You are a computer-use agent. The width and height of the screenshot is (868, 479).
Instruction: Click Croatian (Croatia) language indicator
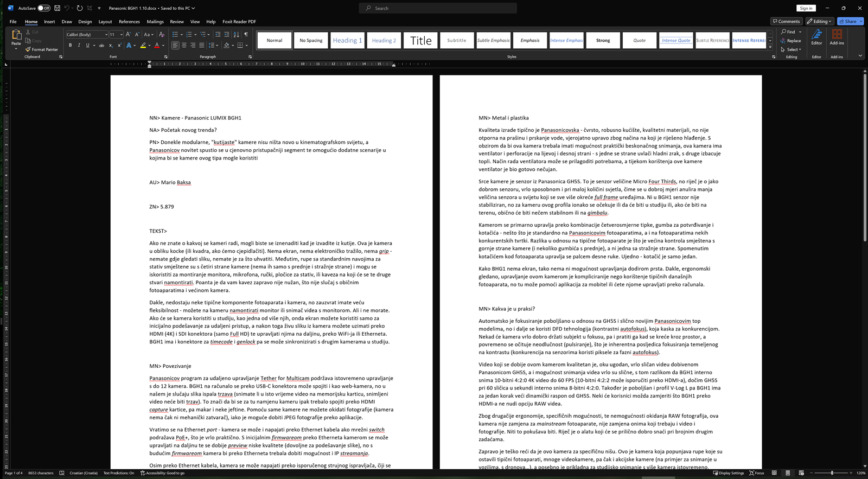[84, 473]
